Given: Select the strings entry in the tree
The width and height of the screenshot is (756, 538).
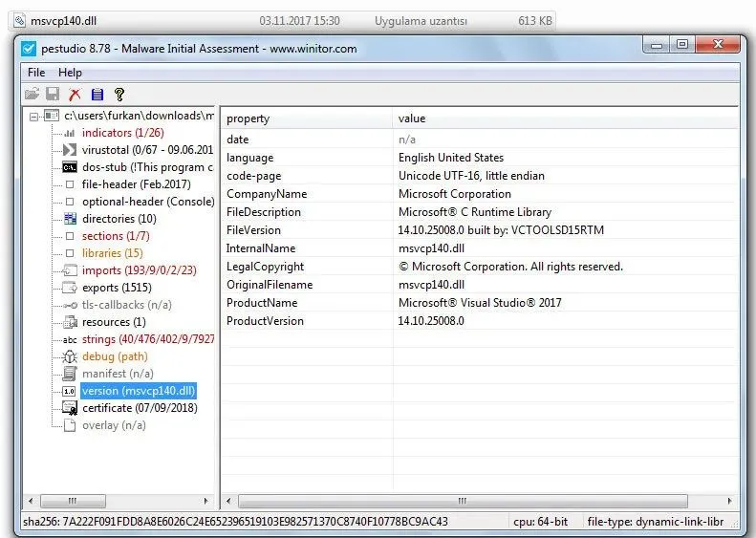Looking at the screenshot, I should click(x=148, y=339).
